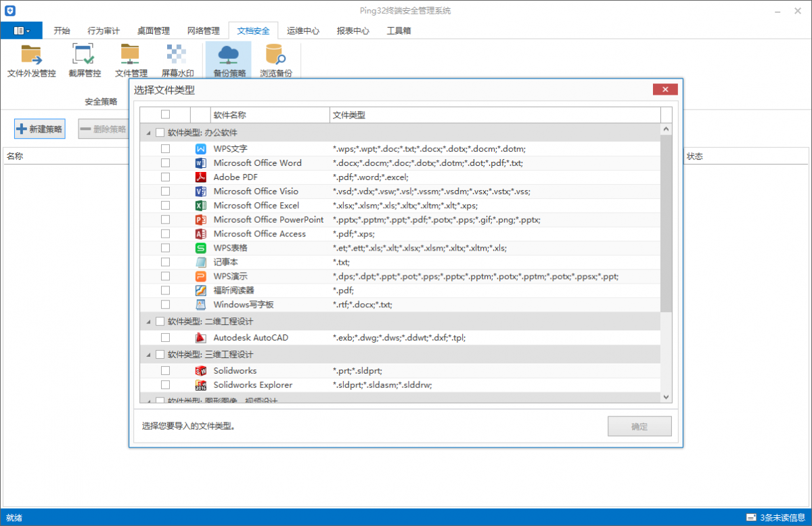Viewport: 812px width, 526px height.
Task: Click the vertical scrollbar thumb
Action: pyautogui.click(x=666, y=223)
